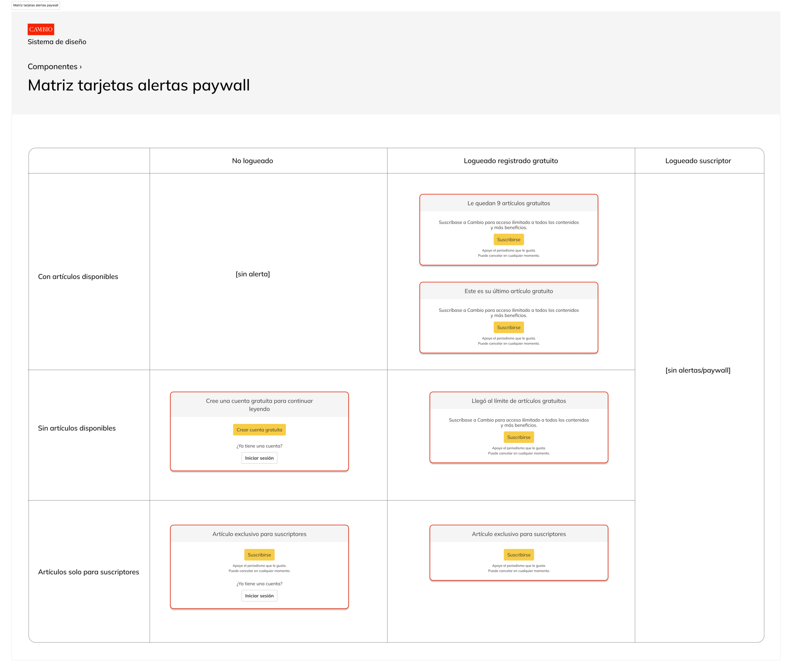This screenshot has height=672, width=792.
Task: Click the '[sin alertas/paywall]' placeholder text
Action: point(698,370)
